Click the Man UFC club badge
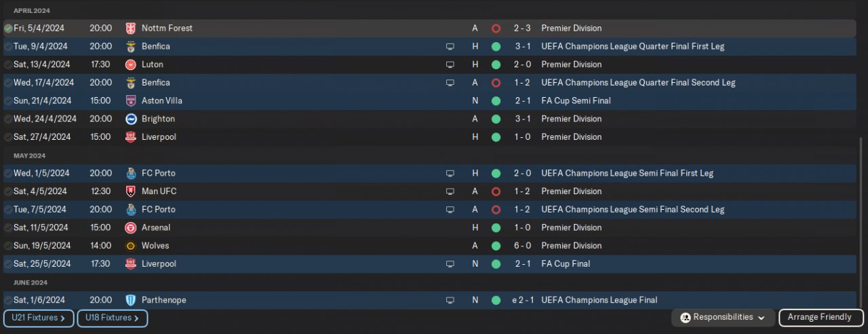Screen dimensions: 868x334 point(131,191)
